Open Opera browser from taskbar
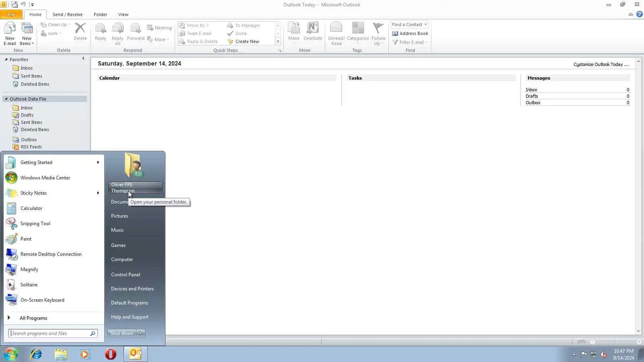The width and height of the screenshot is (644, 362). click(111, 354)
